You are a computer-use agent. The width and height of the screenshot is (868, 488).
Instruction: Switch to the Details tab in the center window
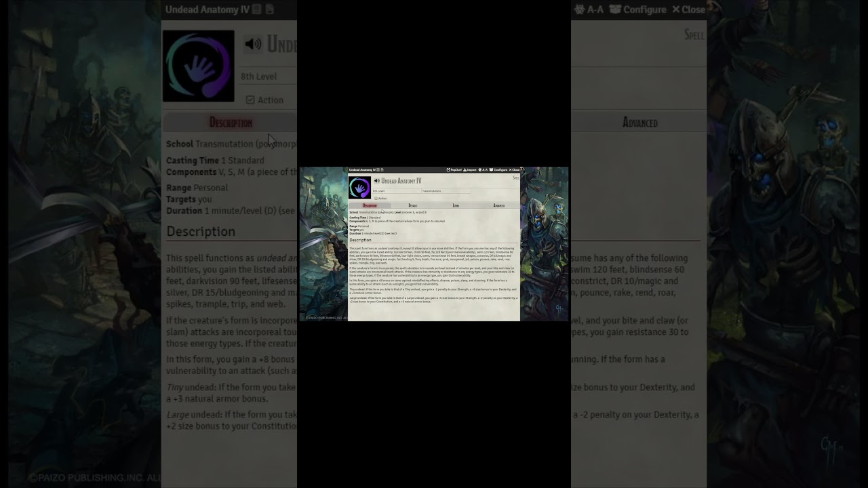tap(413, 205)
